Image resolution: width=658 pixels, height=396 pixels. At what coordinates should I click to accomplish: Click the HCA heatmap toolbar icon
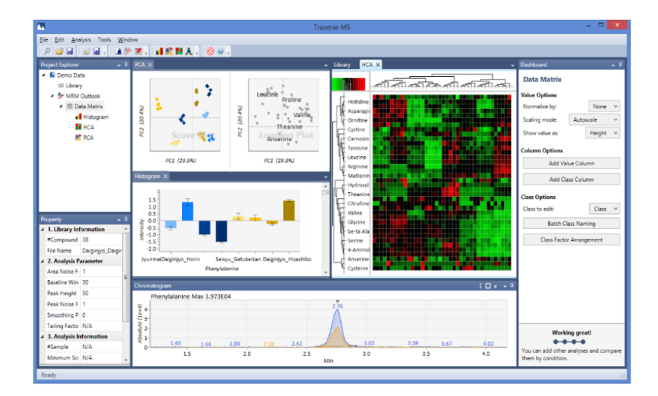click(x=179, y=51)
